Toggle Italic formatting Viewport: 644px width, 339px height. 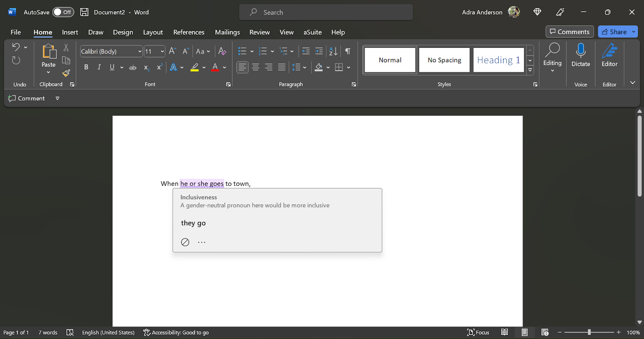pos(99,67)
